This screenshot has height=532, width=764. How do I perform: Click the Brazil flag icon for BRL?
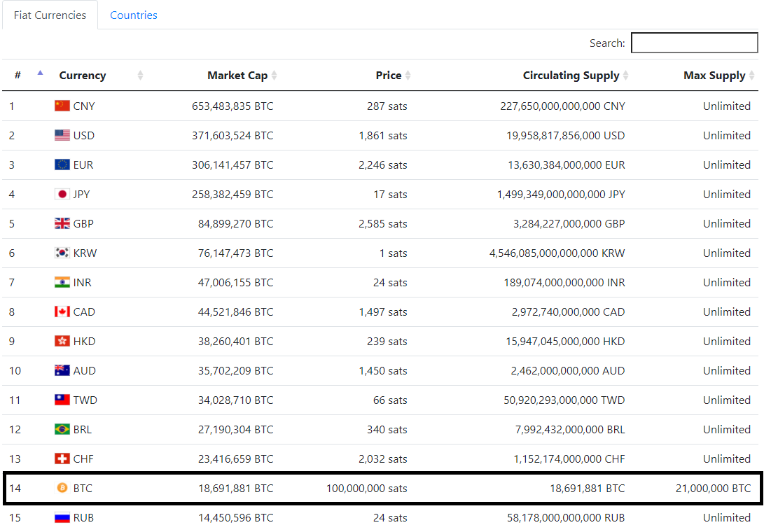tap(62, 429)
